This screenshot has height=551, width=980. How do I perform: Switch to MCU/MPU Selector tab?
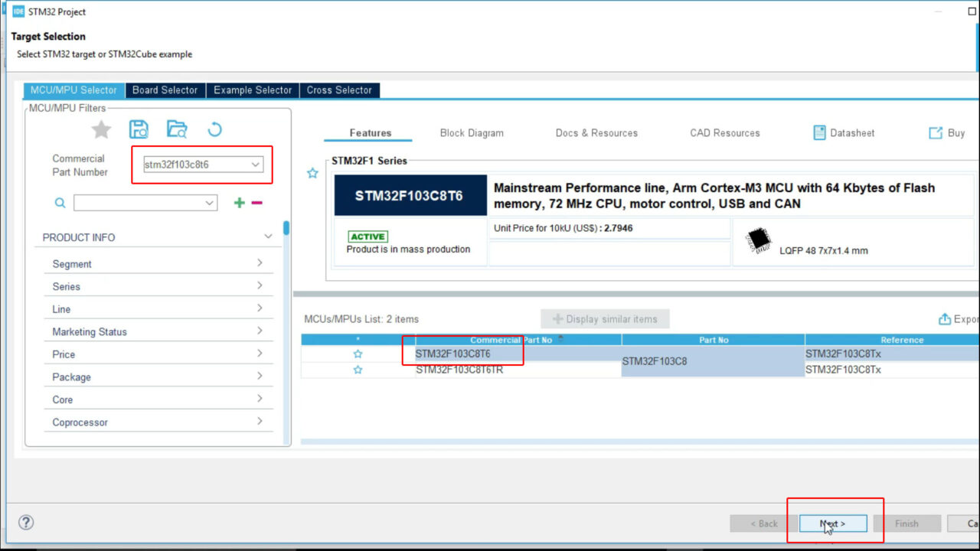[73, 90]
